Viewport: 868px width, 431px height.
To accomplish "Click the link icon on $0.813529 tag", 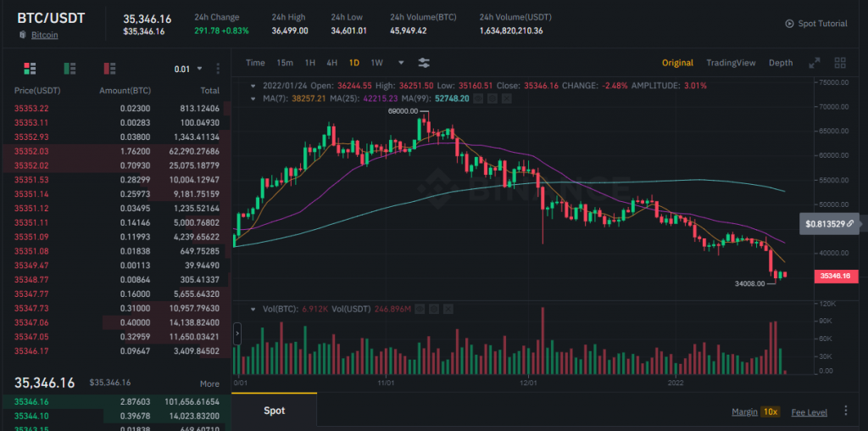I will pyautogui.click(x=849, y=224).
